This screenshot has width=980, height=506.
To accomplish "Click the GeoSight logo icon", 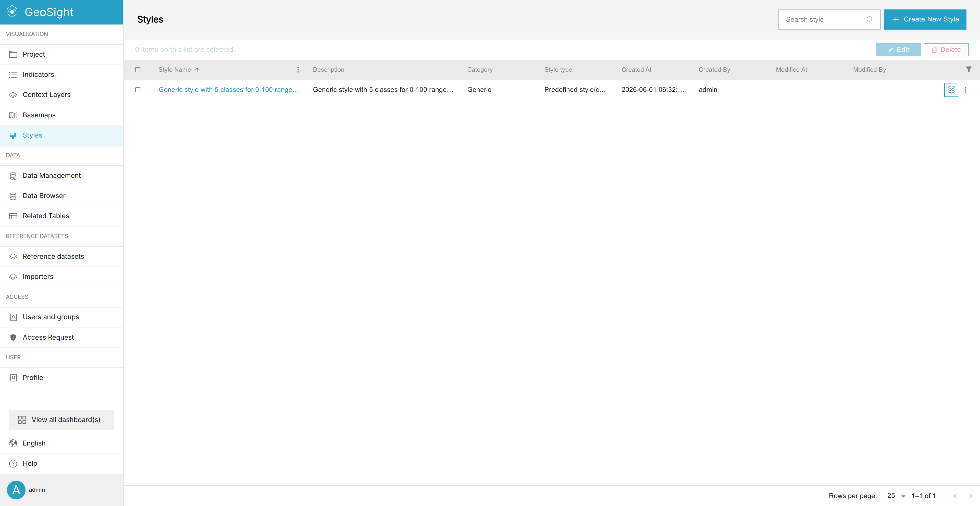I will (12, 12).
